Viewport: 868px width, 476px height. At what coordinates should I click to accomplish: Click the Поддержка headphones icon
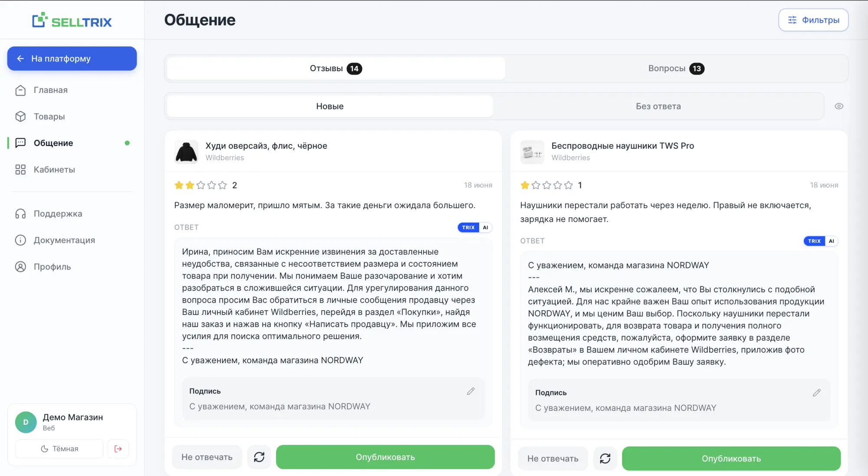20,214
